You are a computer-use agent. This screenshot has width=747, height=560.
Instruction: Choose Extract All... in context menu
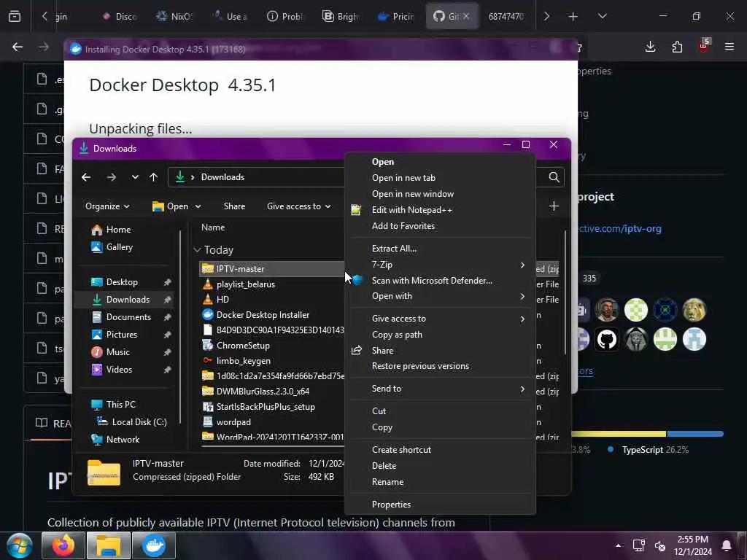(x=440, y=249)
